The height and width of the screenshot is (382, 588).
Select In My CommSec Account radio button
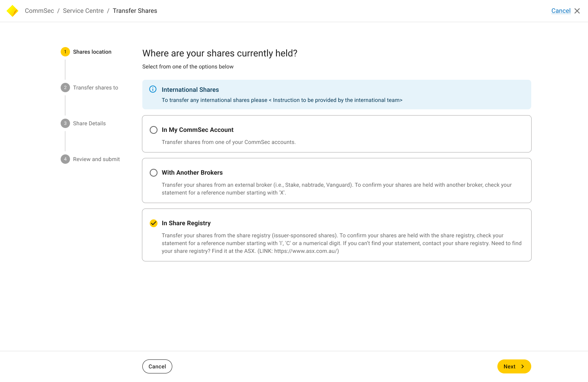click(154, 130)
